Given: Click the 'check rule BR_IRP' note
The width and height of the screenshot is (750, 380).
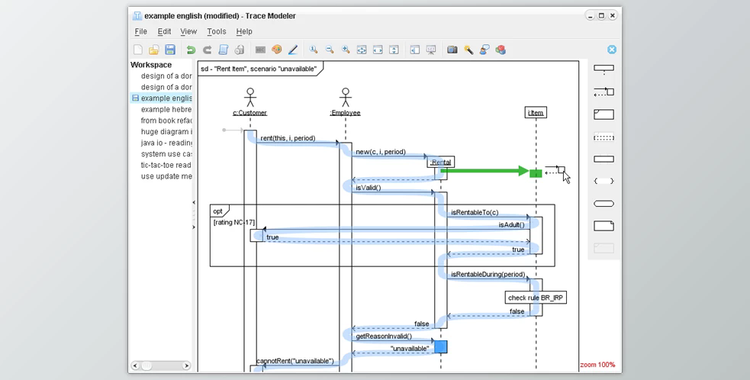Looking at the screenshot, I should (x=536, y=298).
